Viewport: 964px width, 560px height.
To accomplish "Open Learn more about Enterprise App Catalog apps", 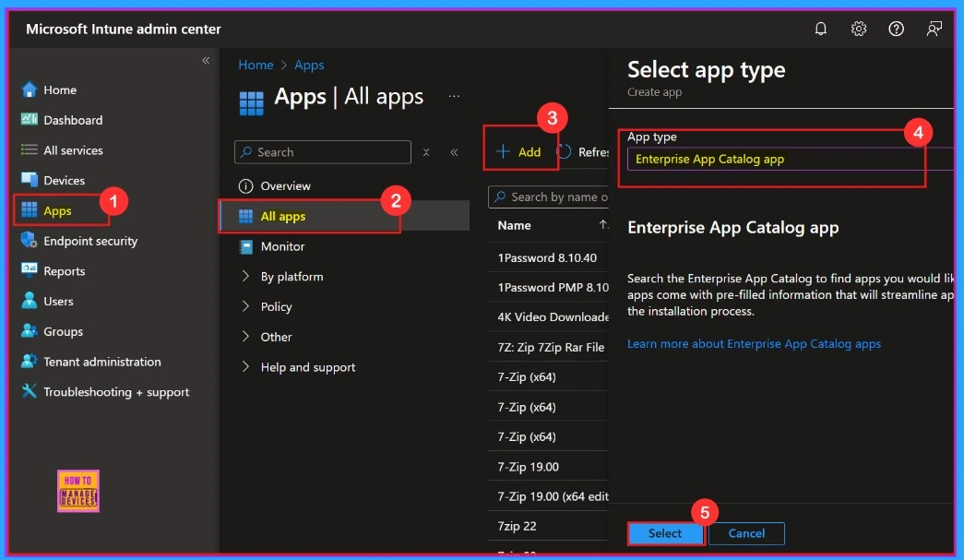I will coord(754,343).
